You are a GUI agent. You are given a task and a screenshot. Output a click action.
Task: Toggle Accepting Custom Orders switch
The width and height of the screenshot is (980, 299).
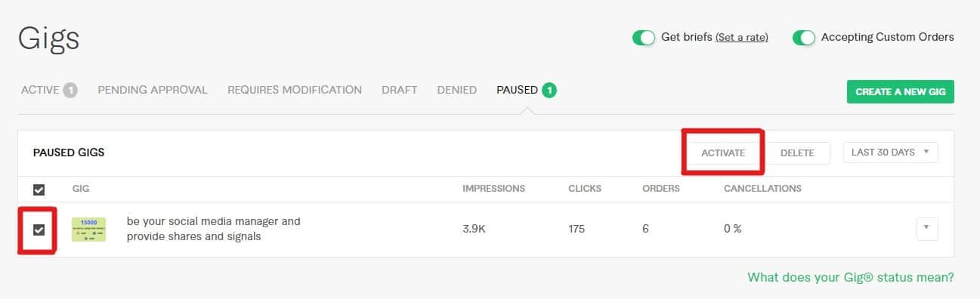pos(804,37)
